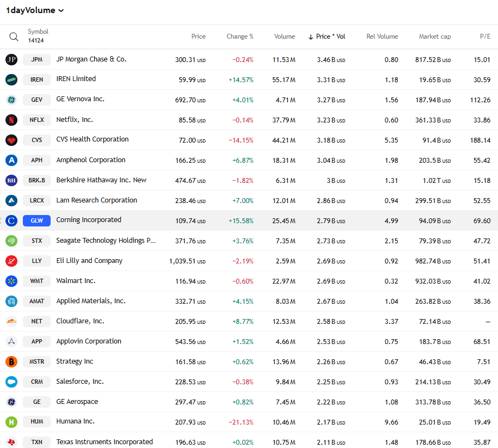Select the IREN ticker tag
Viewport: 498px width, 448px height.
point(37,80)
